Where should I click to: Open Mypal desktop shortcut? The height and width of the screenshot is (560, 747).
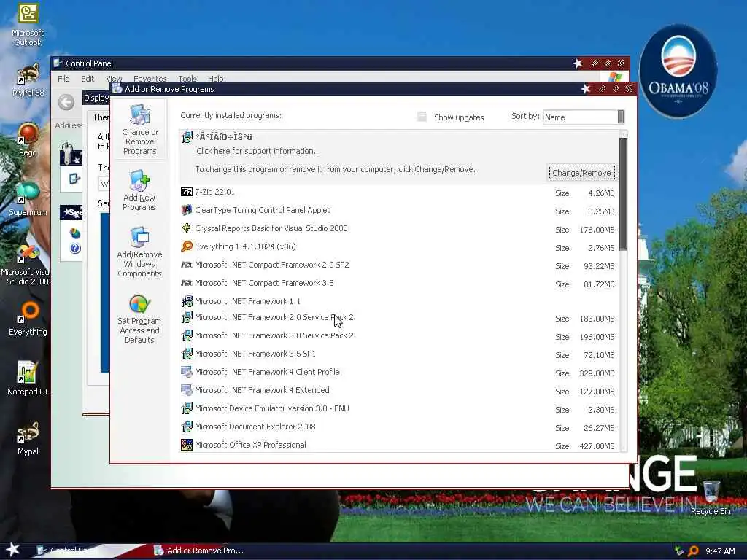28,438
